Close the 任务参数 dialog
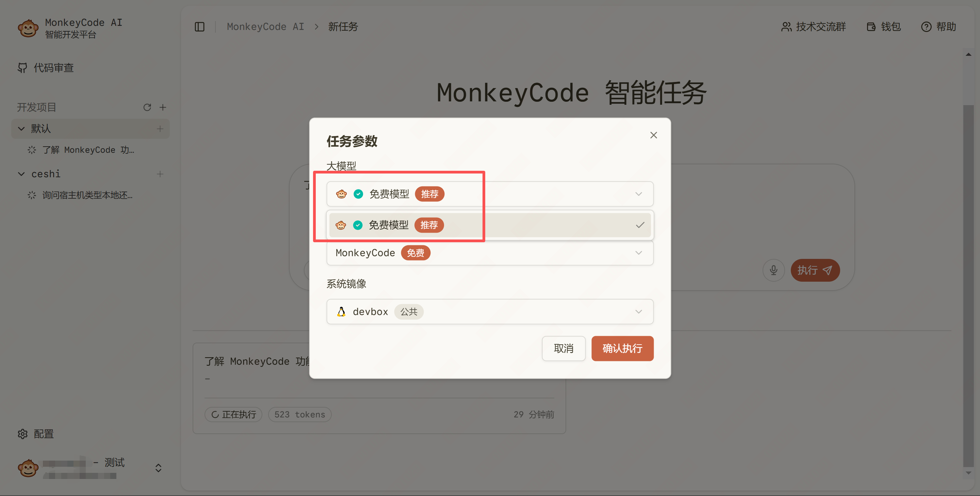980x496 pixels. click(x=653, y=135)
